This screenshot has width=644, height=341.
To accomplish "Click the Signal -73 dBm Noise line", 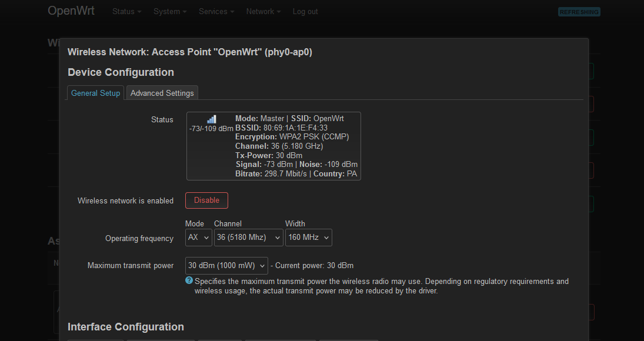I will click(296, 165).
